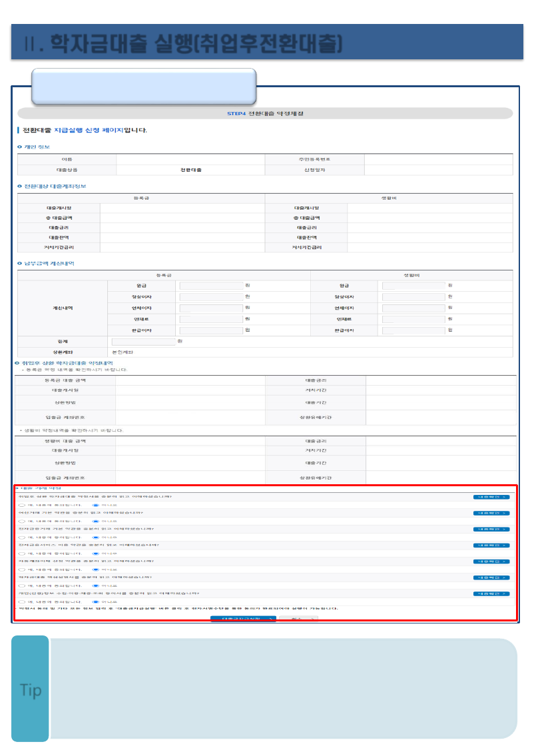View 내용확인 for the 전자금융서비스 이용 약관
The width and height of the screenshot is (534, 756).
(x=491, y=545)
